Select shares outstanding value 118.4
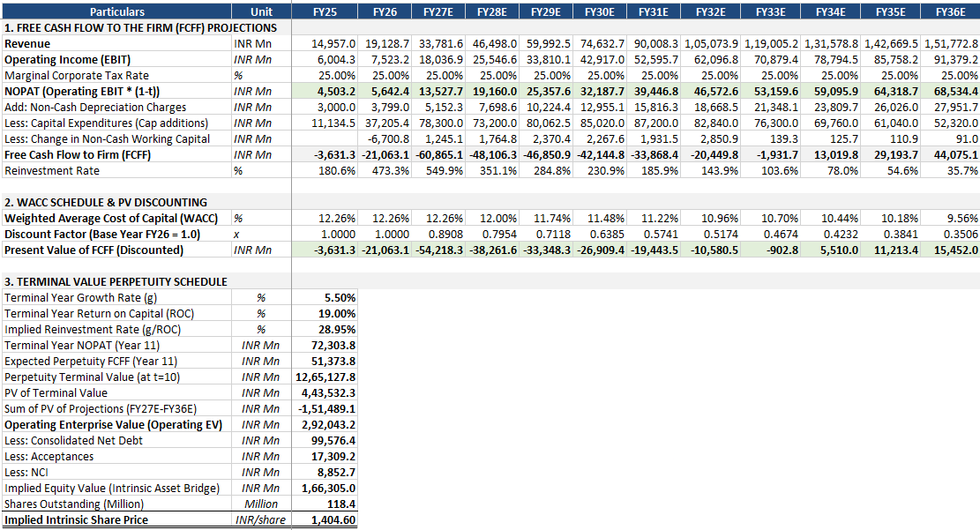Image resolution: width=980 pixels, height=530 pixels. point(341,504)
